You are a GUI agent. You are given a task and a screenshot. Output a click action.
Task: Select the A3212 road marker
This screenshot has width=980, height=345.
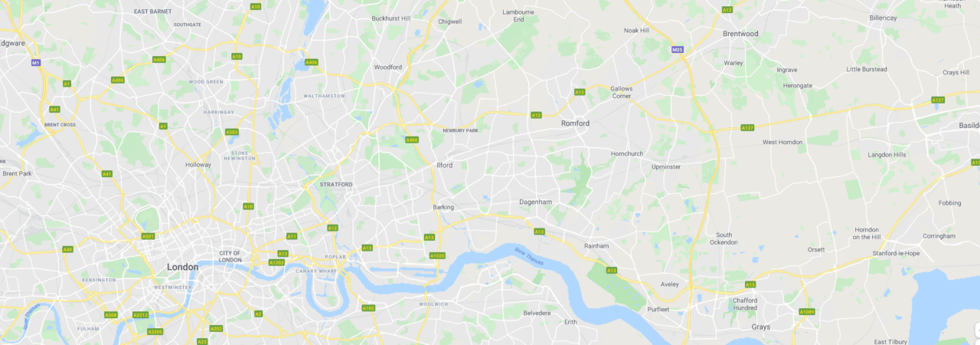click(x=140, y=315)
